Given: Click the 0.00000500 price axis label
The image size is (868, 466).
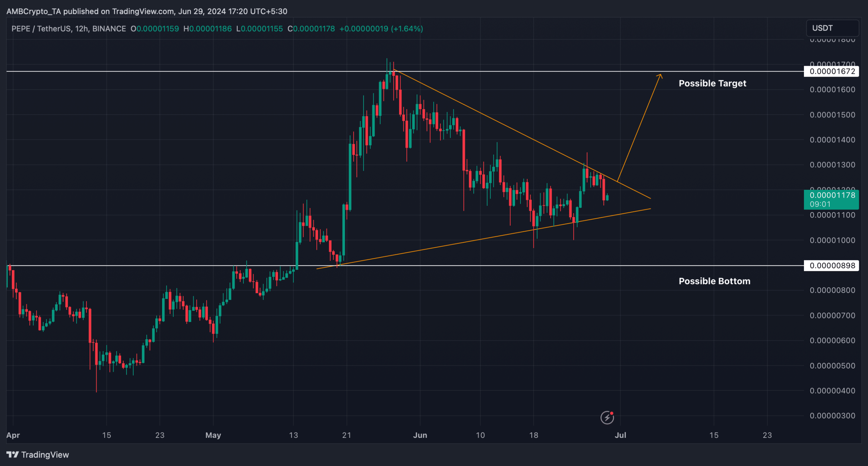Looking at the screenshot, I should click(832, 365).
